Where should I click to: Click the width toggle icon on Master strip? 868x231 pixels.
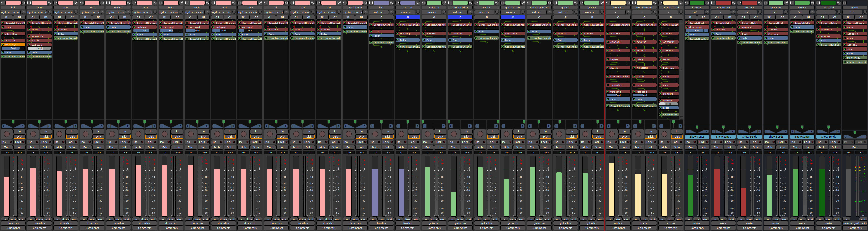[x=845, y=3]
